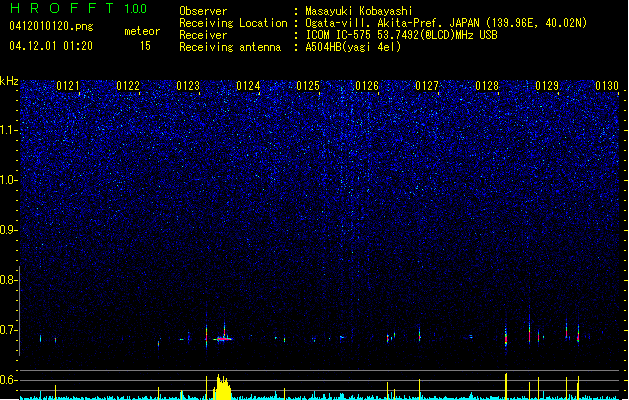Click the 0.9 frequency axis label
The height and width of the screenshot is (400, 629).
(7, 230)
